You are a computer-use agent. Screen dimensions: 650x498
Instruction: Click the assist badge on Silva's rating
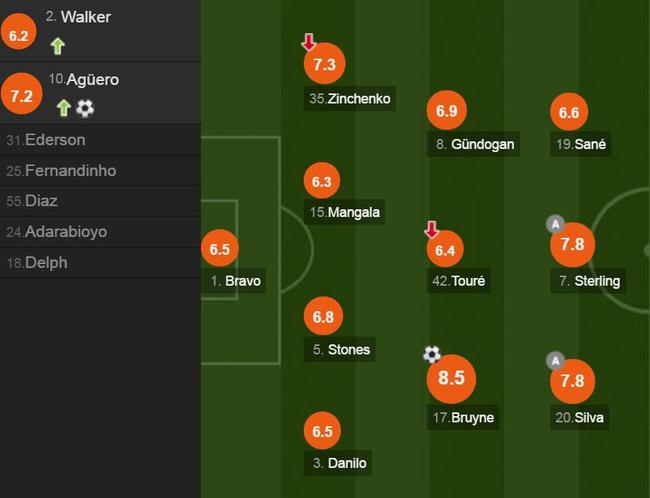(556, 360)
